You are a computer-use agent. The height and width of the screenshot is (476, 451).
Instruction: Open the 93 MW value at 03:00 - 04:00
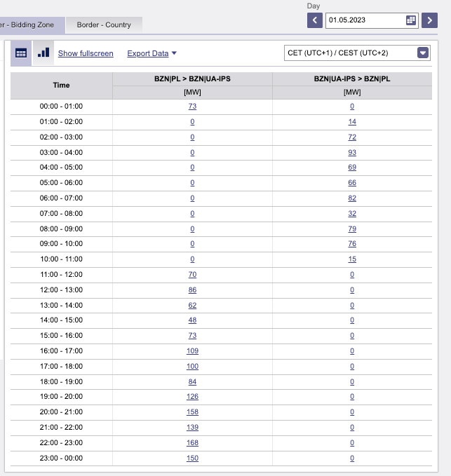point(352,152)
